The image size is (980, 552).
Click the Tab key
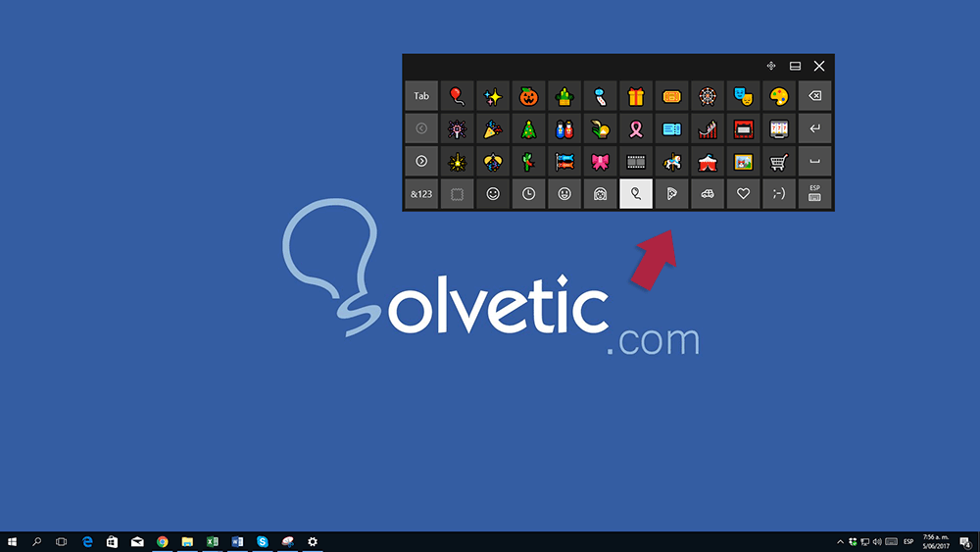421,96
